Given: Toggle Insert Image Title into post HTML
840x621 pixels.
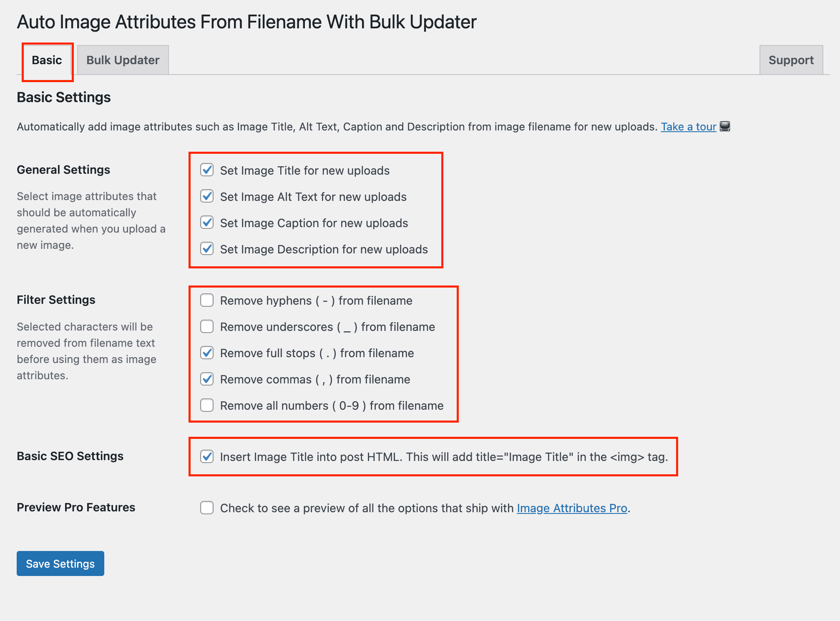Looking at the screenshot, I should [207, 456].
